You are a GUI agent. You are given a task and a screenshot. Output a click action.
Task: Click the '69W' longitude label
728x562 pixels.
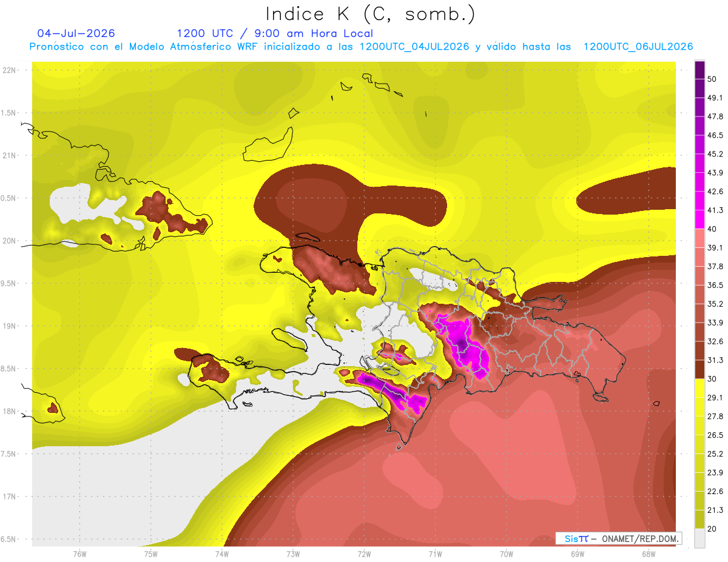(x=578, y=554)
